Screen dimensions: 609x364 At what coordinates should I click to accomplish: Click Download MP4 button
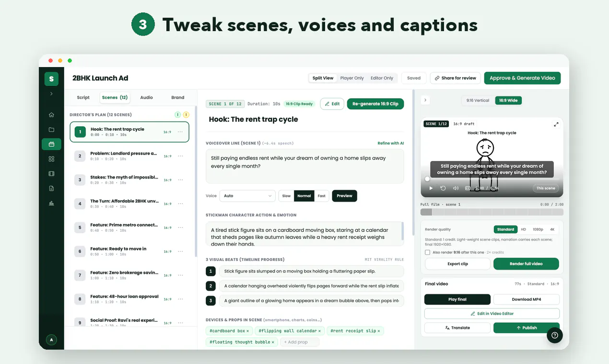pyautogui.click(x=527, y=299)
